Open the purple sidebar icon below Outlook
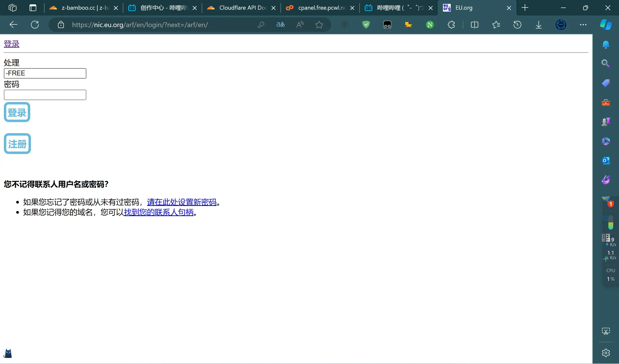The image size is (619, 364). pos(606,180)
